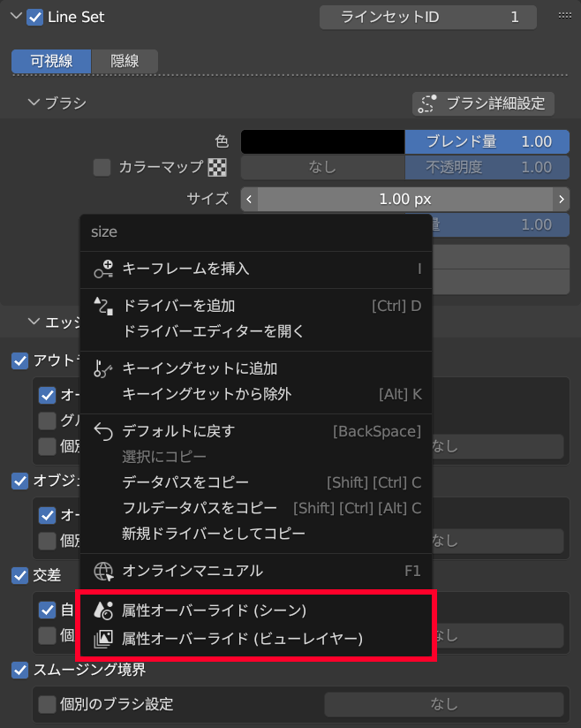This screenshot has width=581, height=728.
Task: Select データパスをコピー
Action: pyautogui.click(x=256, y=482)
